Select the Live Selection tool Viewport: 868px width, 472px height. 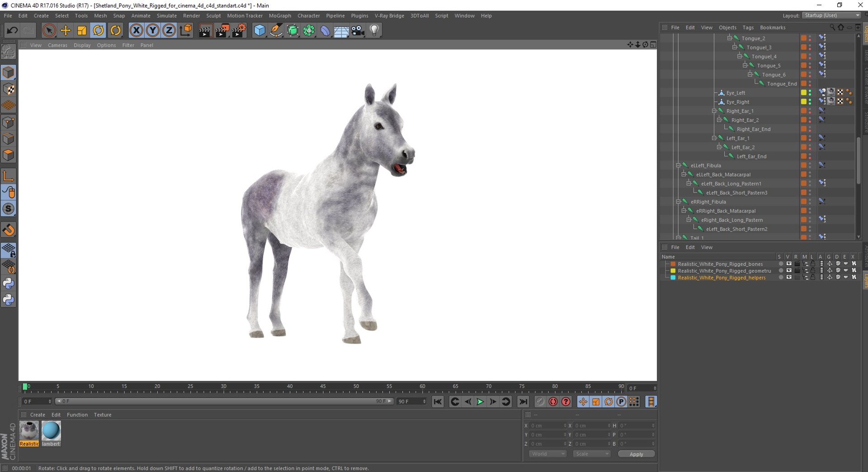(49, 30)
